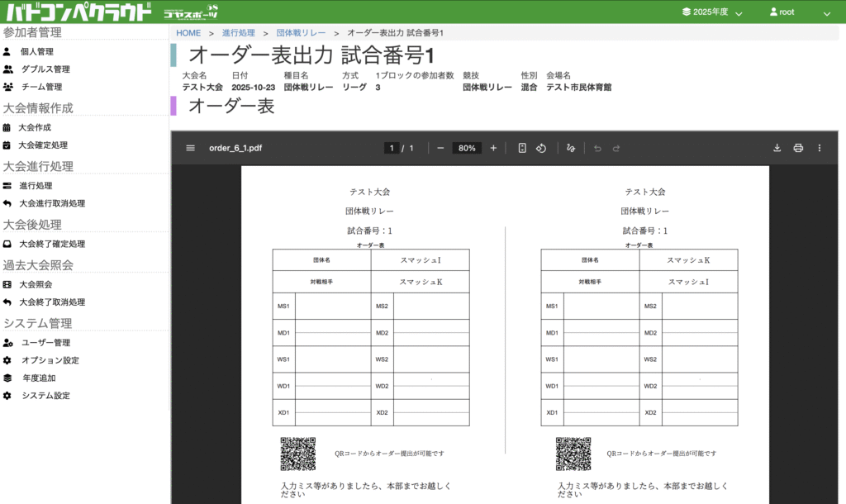Open オプション設定 in system management
The height and width of the screenshot is (504, 846).
50,360
